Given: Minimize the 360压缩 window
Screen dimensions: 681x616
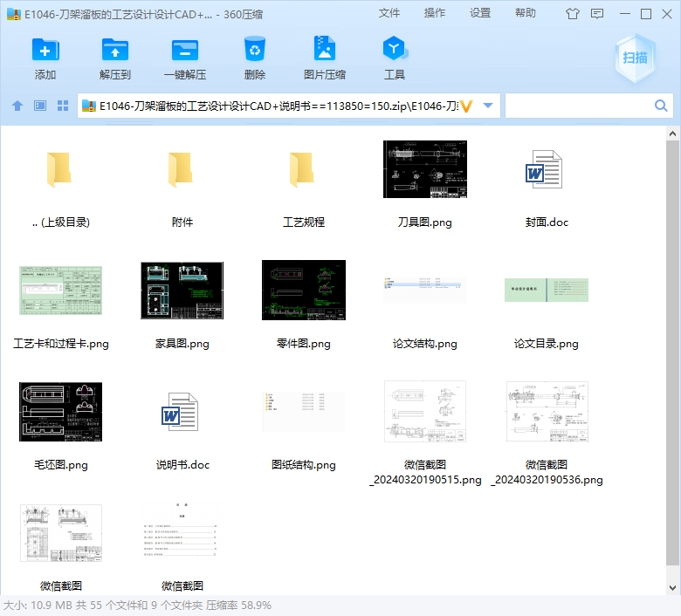Looking at the screenshot, I should 625,14.
